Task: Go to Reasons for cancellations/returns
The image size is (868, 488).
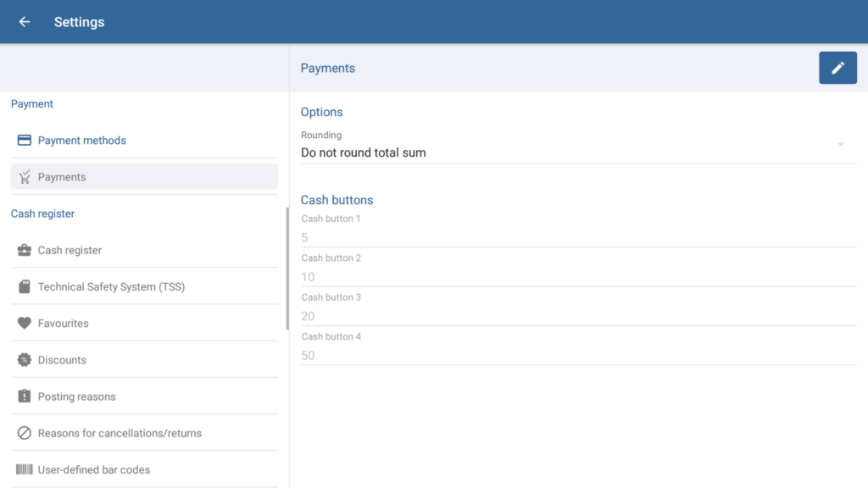Action: [x=120, y=433]
